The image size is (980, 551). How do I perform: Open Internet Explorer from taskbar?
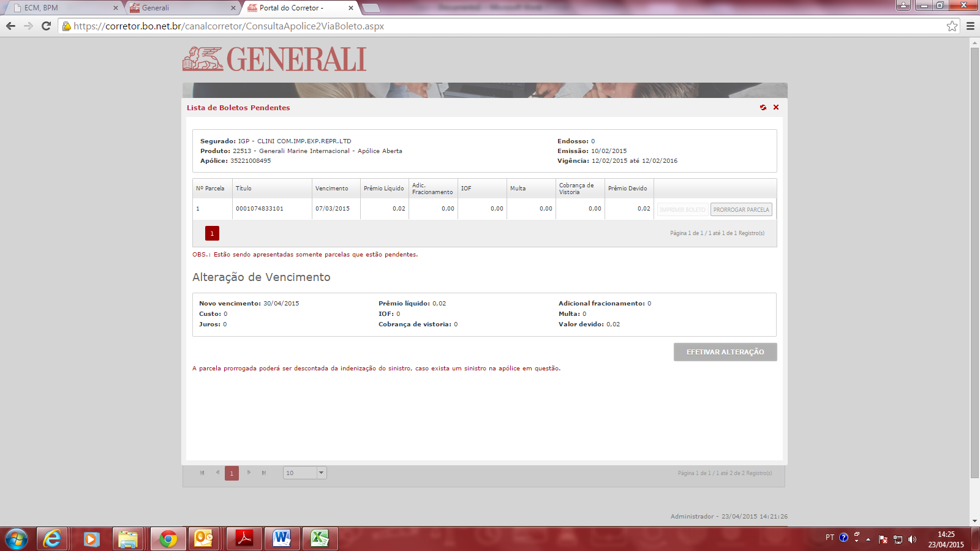pyautogui.click(x=53, y=539)
